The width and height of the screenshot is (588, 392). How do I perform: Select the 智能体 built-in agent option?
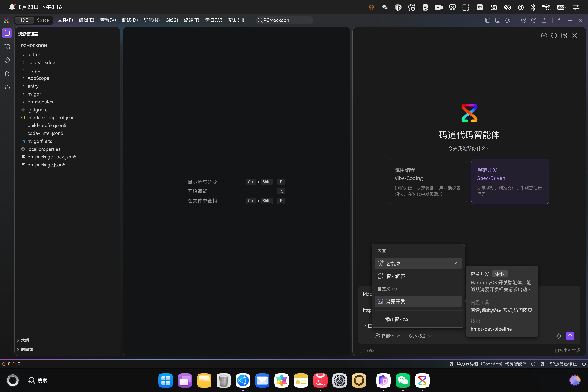pos(418,263)
